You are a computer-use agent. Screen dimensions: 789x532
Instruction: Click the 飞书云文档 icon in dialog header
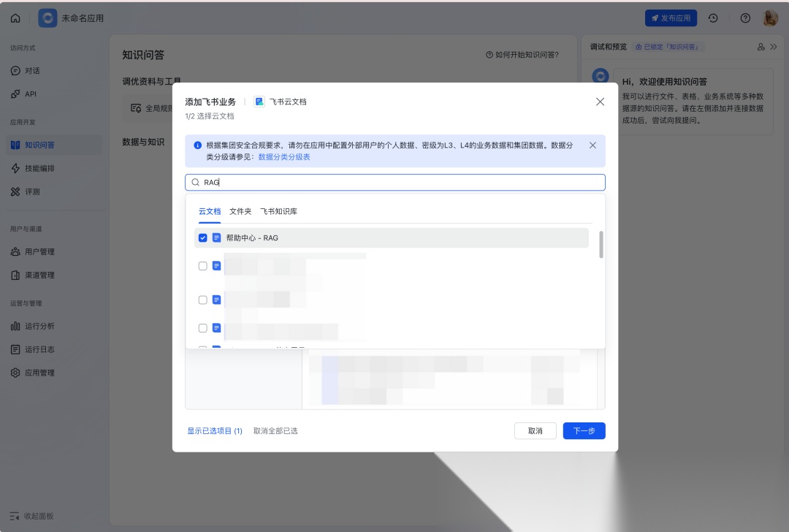(259, 102)
